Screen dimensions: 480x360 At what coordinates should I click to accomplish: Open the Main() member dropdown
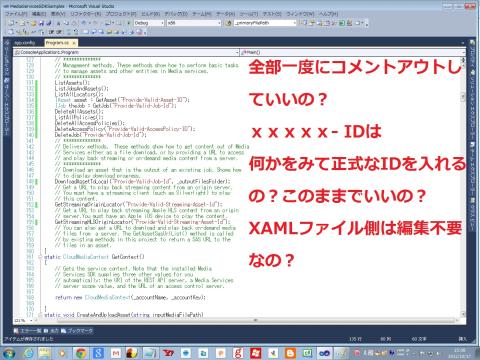[353, 52]
